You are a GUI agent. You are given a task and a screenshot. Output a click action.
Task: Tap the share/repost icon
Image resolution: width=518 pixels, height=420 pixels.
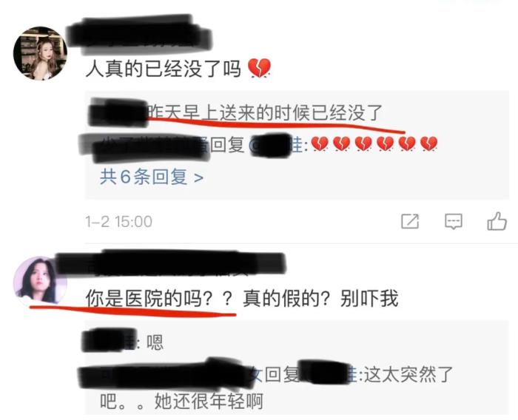(410, 221)
